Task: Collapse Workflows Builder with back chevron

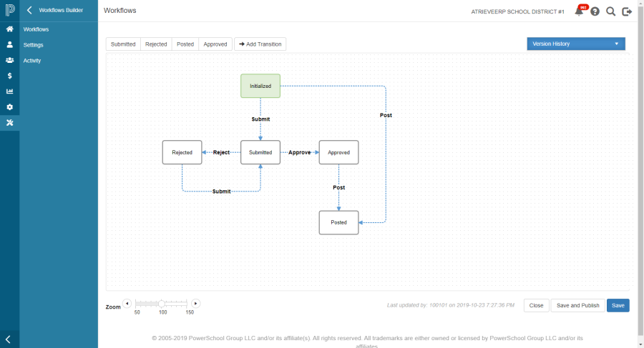Action: tap(29, 11)
